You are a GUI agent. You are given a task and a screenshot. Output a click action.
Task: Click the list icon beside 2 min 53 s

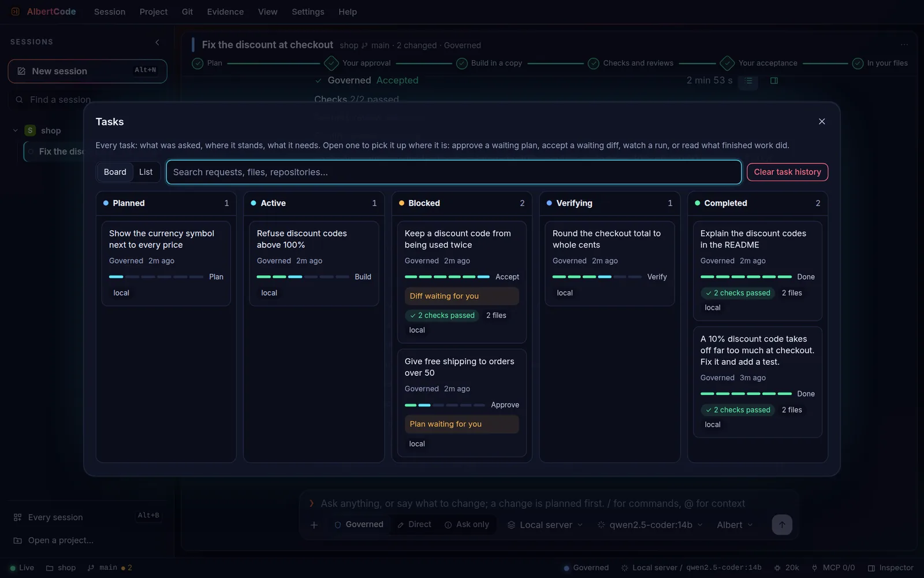748,81
